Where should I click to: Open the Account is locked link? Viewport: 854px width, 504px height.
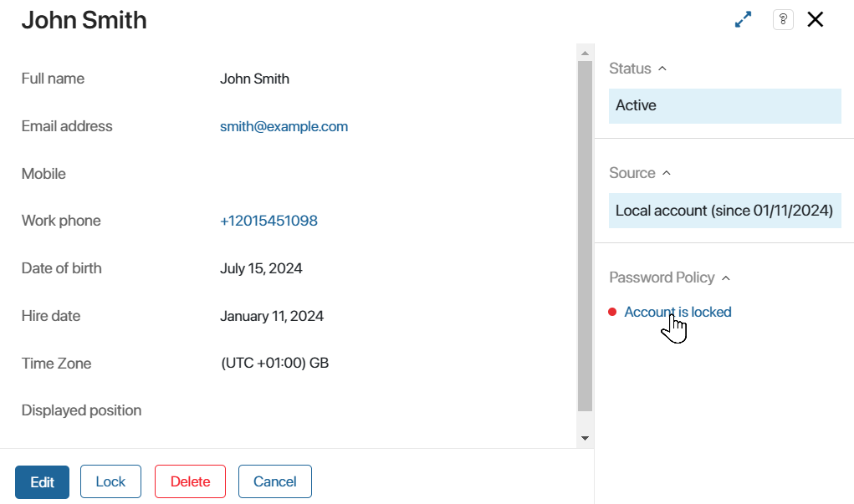pyautogui.click(x=678, y=312)
